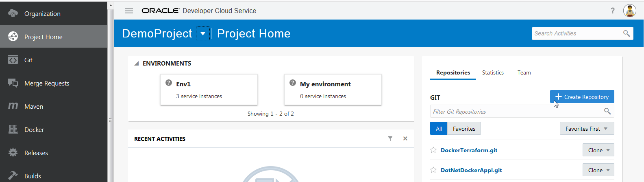
Task: Open the Docker section
Action: pyautogui.click(x=34, y=129)
